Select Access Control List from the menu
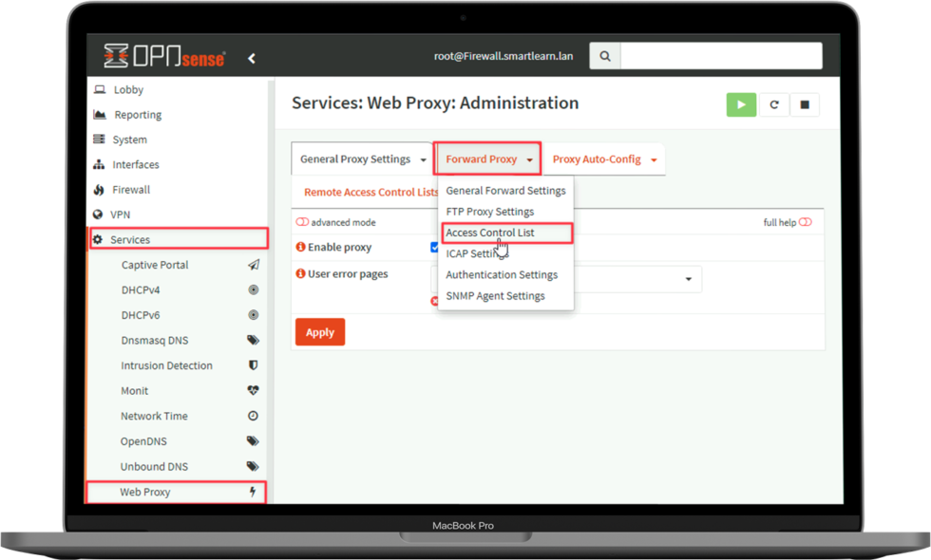The width and height of the screenshot is (931, 560). (x=490, y=233)
